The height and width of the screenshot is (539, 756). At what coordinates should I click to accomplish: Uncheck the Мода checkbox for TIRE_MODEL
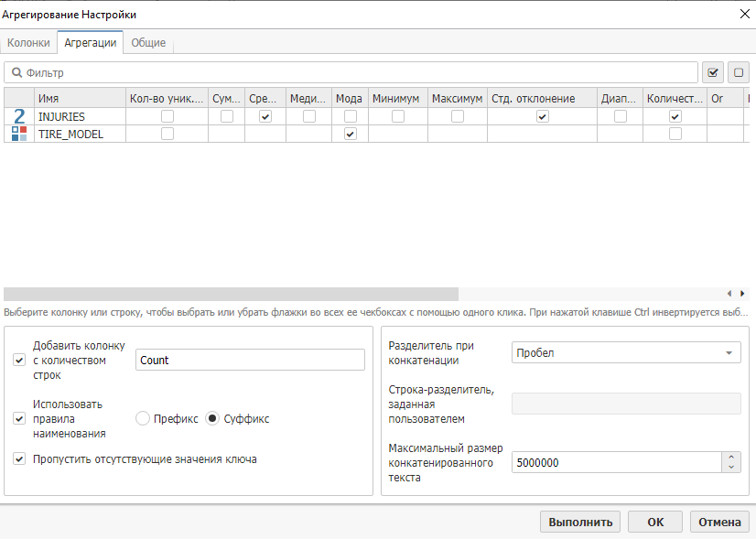tap(350, 134)
